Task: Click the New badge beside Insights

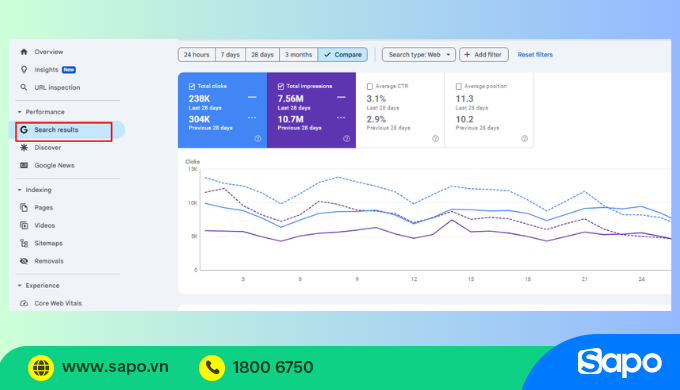Action: 69,70
